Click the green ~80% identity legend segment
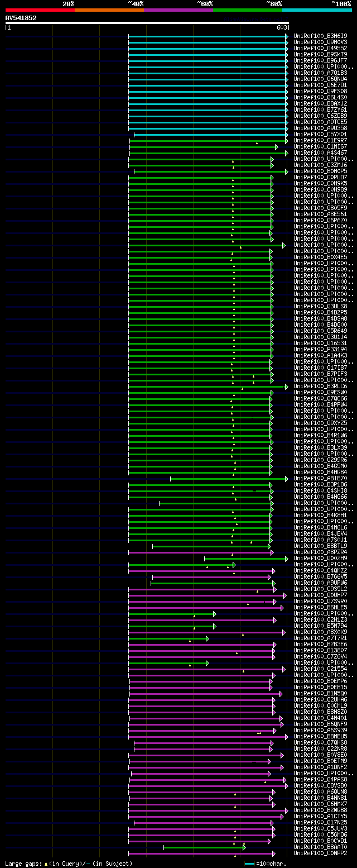 tap(248, 10)
